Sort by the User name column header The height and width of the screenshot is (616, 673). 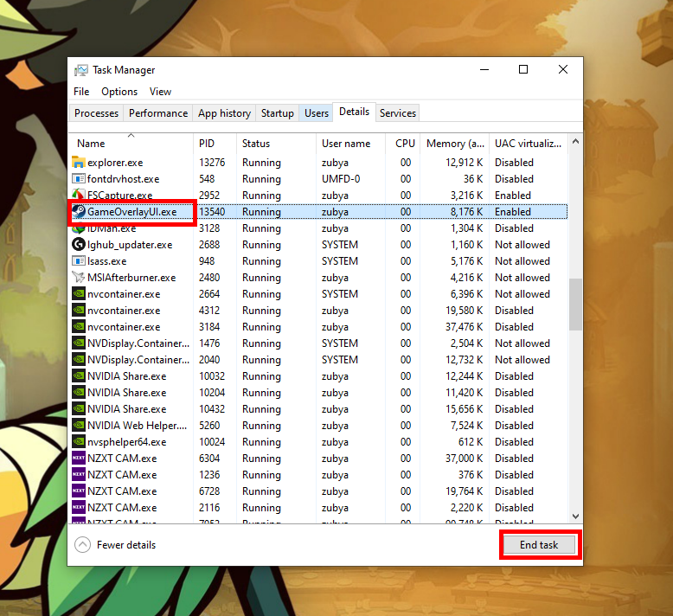[x=350, y=143]
